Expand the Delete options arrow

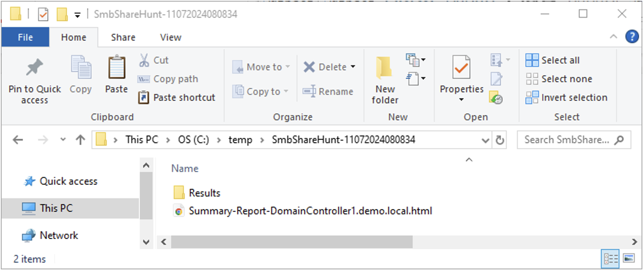[353, 67]
